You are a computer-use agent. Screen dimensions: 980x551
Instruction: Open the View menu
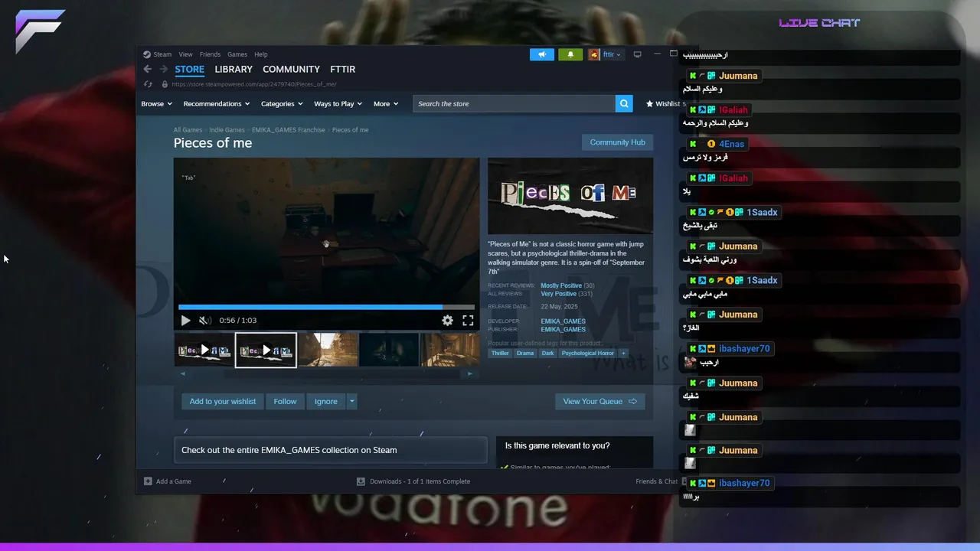(186, 54)
